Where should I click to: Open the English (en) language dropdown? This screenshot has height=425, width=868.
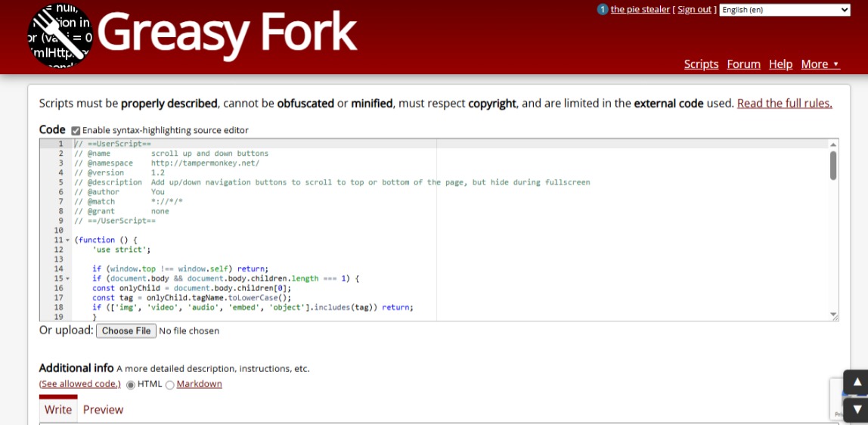click(784, 9)
